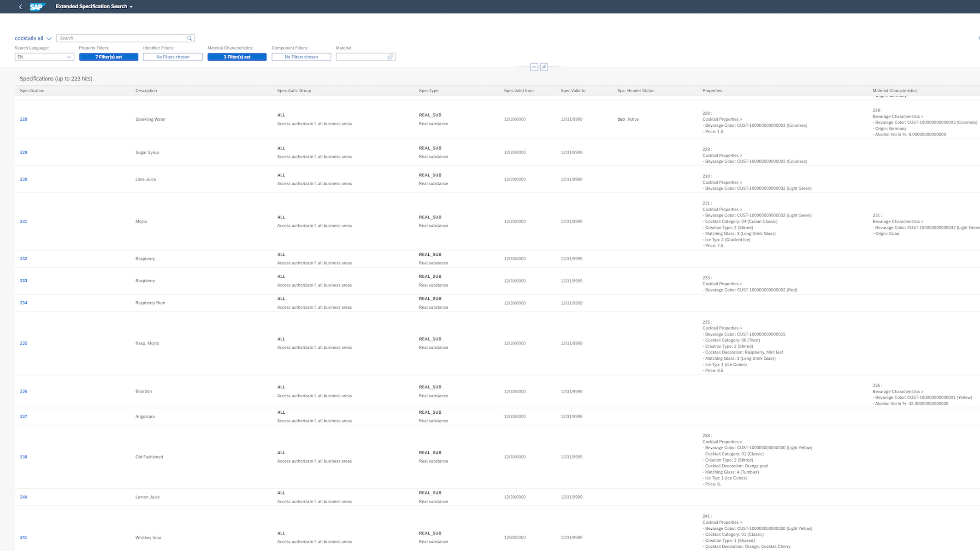Open specification link 235
This screenshot has height=551, width=980.
click(24, 343)
